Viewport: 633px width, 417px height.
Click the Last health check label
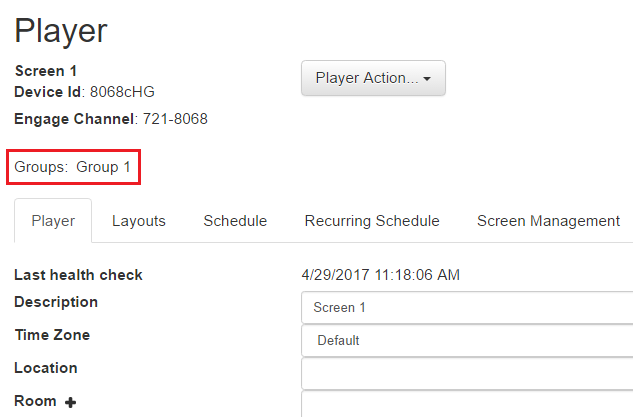pos(78,275)
